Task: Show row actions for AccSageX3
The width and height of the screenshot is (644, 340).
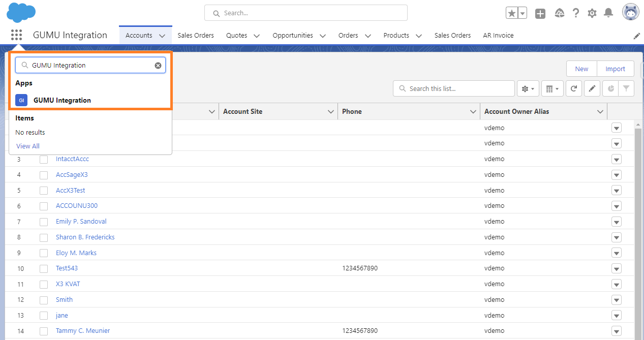Action: (x=617, y=175)
